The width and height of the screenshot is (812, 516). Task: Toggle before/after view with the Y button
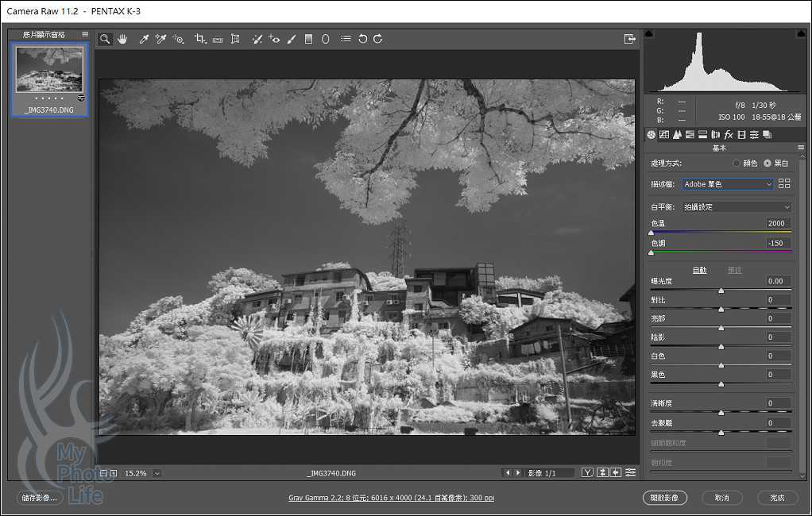(587, 473)
